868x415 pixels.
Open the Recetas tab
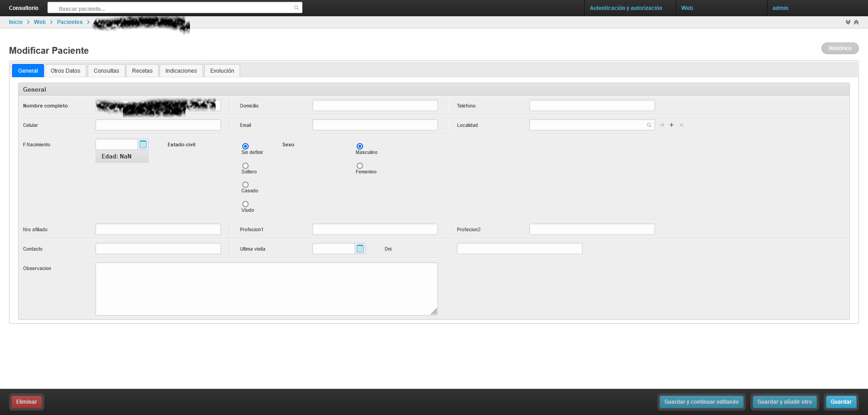(142, 71)
